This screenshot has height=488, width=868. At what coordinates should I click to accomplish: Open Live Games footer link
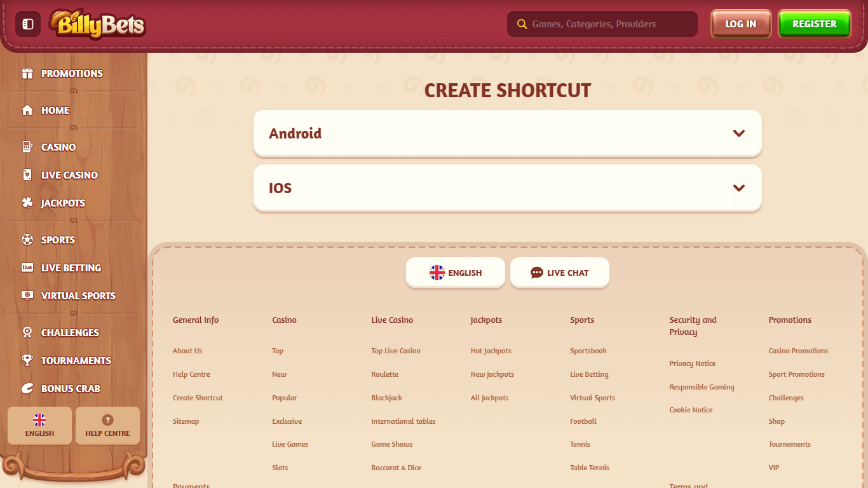290,444
